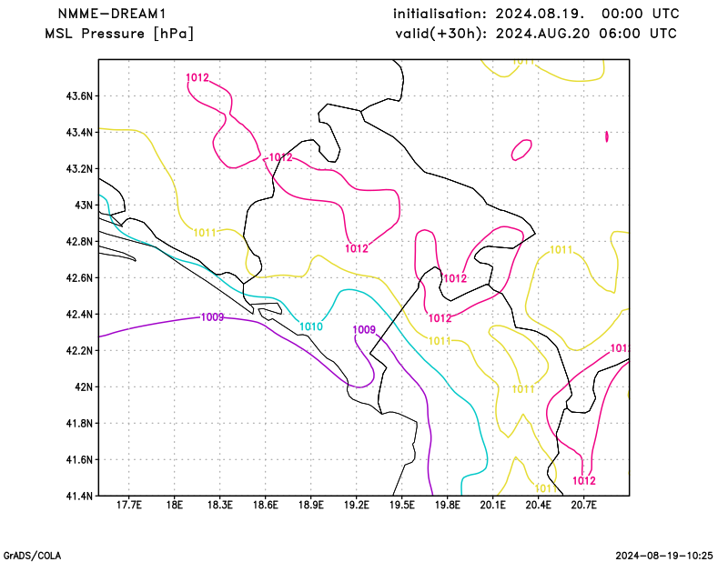The height and width of the screenshot is (562, 728).
Task: Select the 18E longitude label
Action: tap(174, 505)
